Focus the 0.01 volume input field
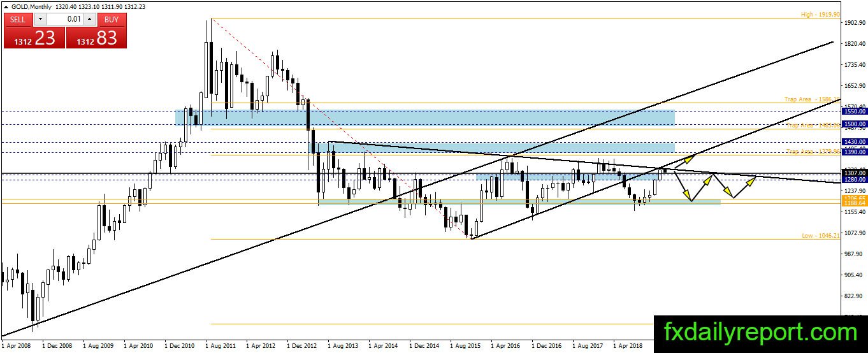 (x=64, y=19)
